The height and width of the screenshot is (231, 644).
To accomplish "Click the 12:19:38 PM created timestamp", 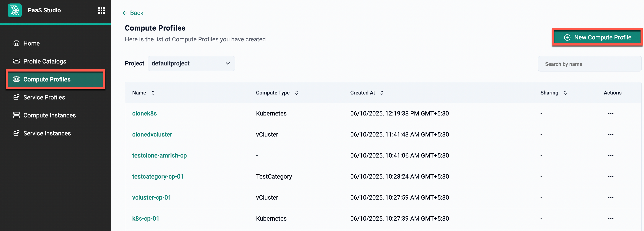I will pyautogui.click(x=399, y=113).
